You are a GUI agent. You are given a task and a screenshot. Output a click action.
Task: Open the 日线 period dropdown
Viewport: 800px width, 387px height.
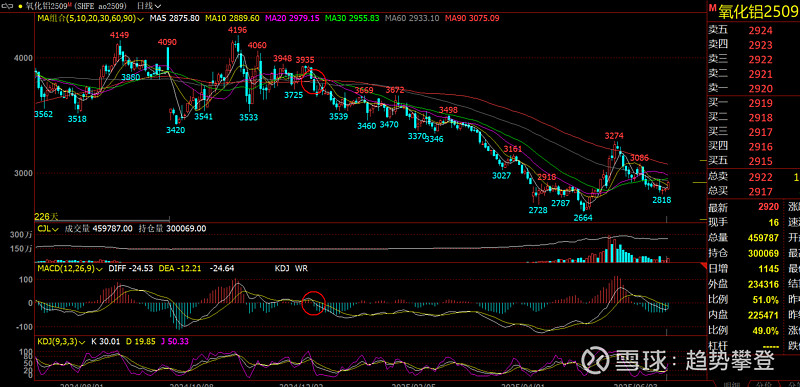click(x=150, y=6)
